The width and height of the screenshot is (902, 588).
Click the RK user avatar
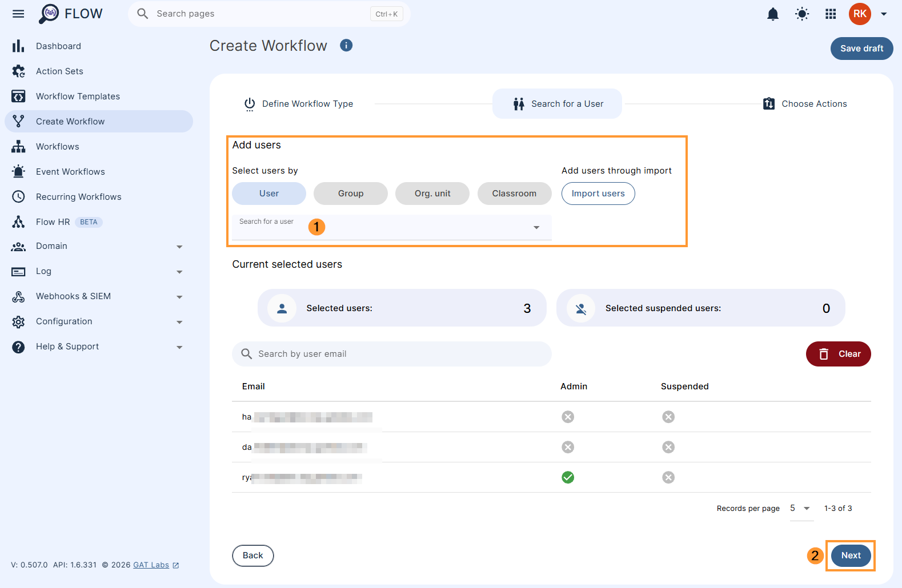(860, 14)
